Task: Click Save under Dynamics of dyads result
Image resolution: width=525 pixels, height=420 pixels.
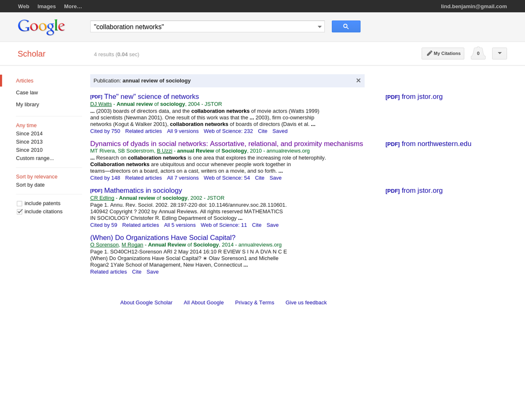Action: point(275,178)
